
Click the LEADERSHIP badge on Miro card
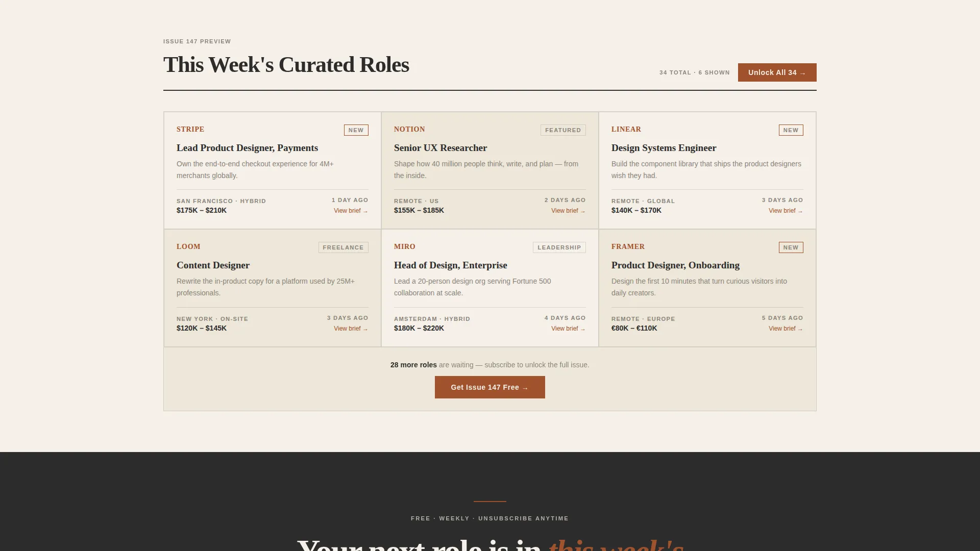point(559,247)
